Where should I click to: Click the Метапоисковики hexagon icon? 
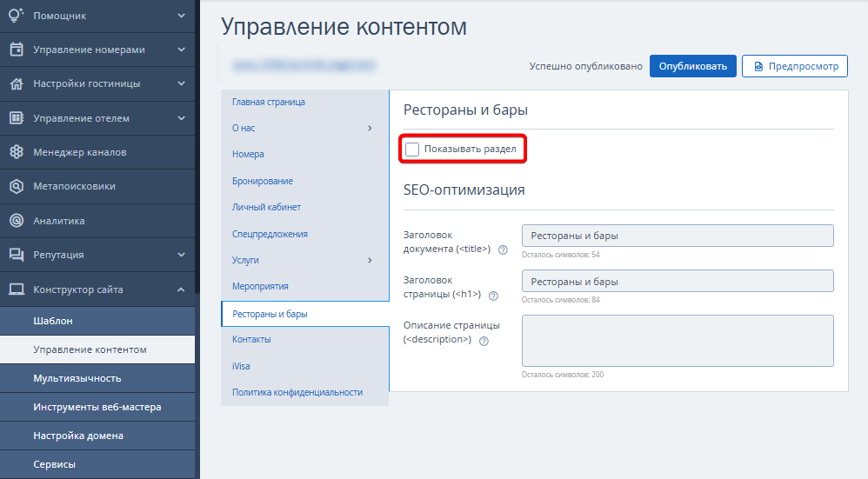click(x=17, y=186)
